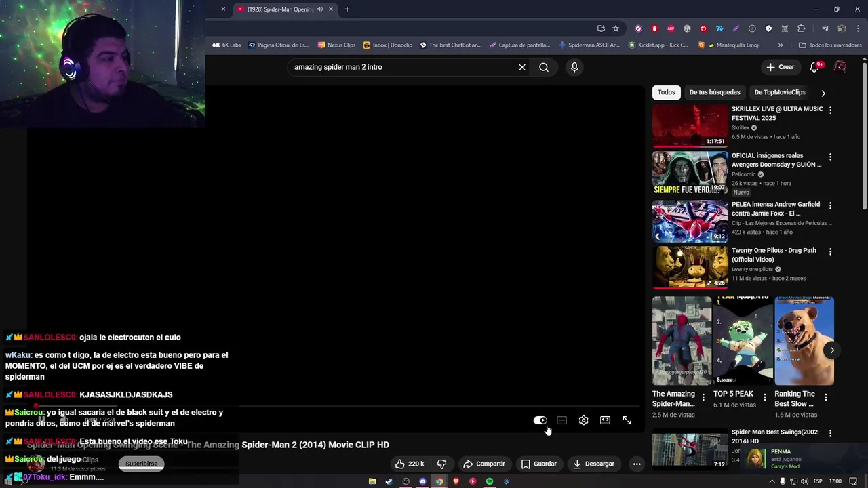The height and width of the screenshot is (488, 868).
Task: Show more filter chips with arrow
Action: 823,93
